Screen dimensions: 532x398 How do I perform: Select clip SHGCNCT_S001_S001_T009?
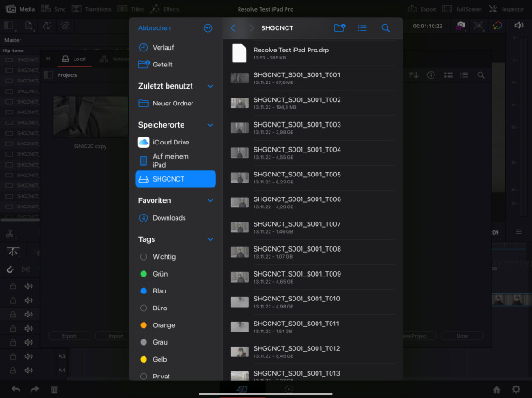point(312,277)
